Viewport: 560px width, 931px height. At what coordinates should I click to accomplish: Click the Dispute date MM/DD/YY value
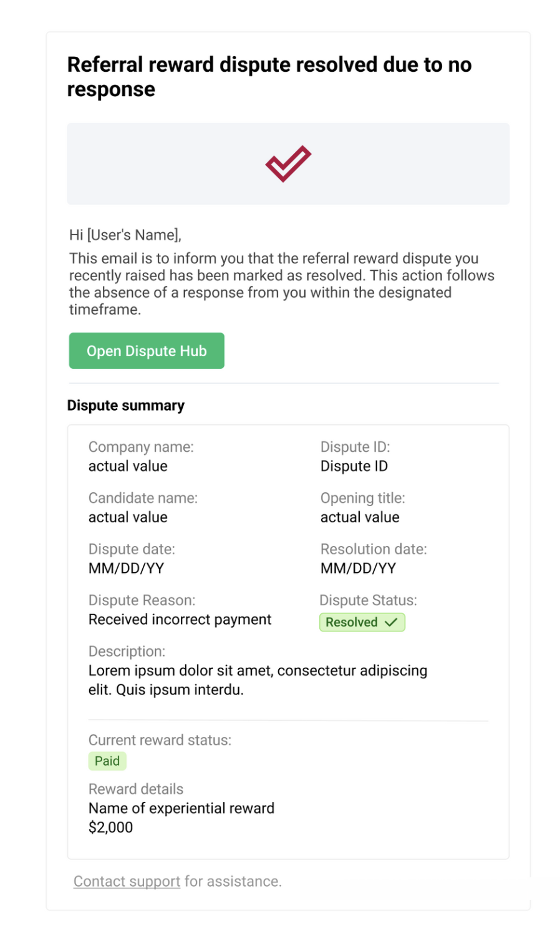(x=127, y=568)
